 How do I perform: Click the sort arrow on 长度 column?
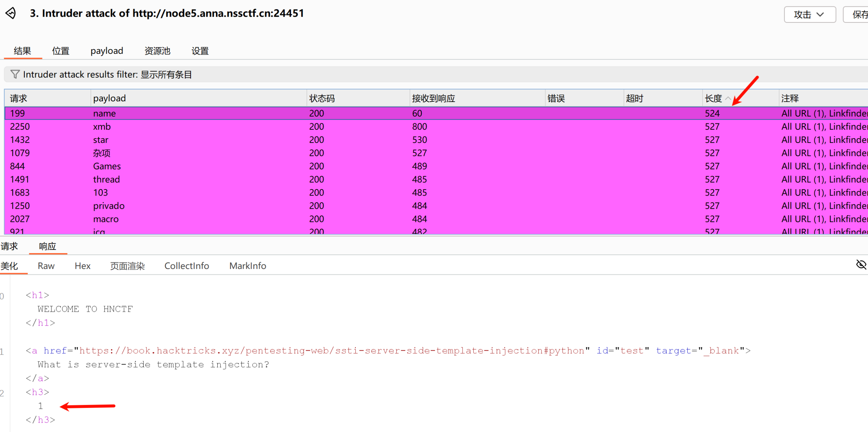(728, 98)
